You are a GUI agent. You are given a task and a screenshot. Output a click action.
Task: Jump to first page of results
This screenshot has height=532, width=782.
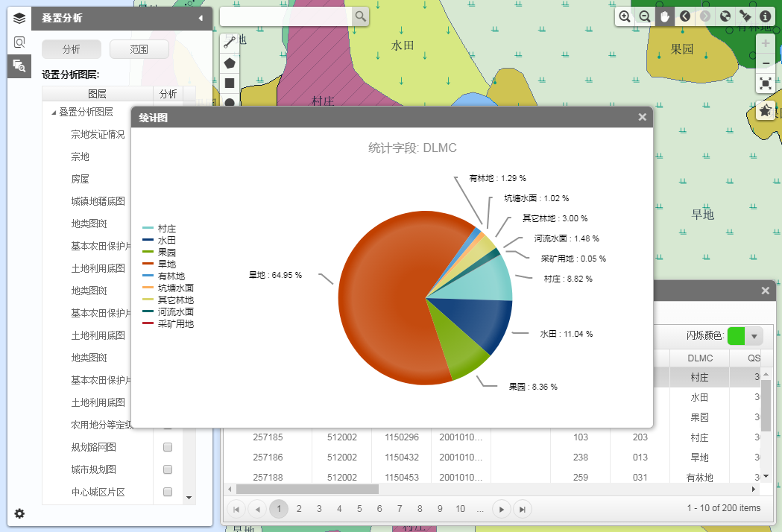click(x=236, y=509)
